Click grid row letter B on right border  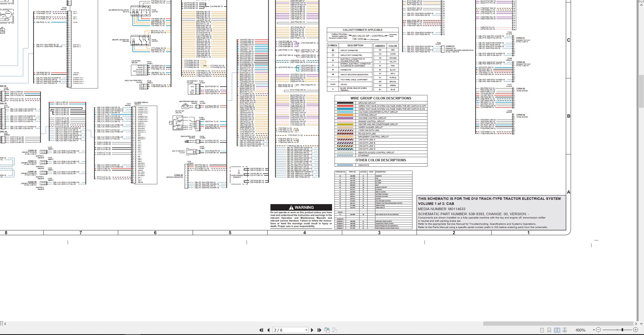[569, 116]
